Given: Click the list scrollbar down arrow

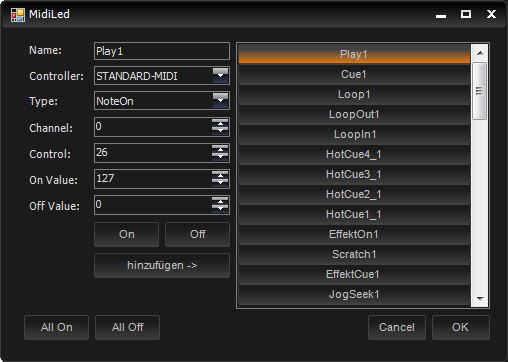Looking at the screenshot, I should [x=480, y=299].
